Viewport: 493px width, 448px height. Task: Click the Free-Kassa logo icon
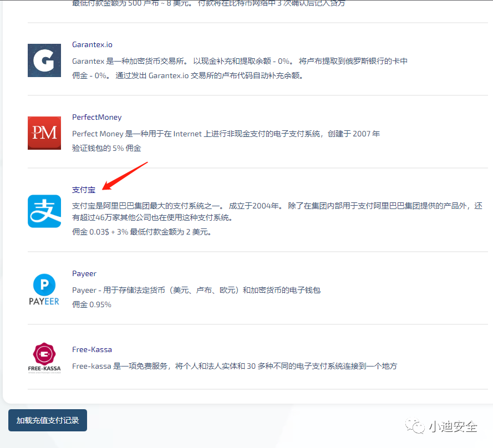[44, 358]
